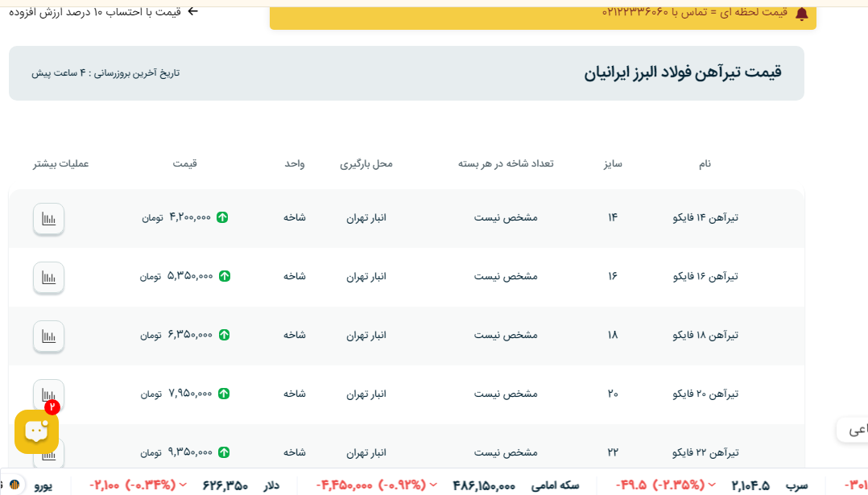Screen dimensions: 868x495
Task: Click the دلار item in the price ticker
Action: (271, 485)
